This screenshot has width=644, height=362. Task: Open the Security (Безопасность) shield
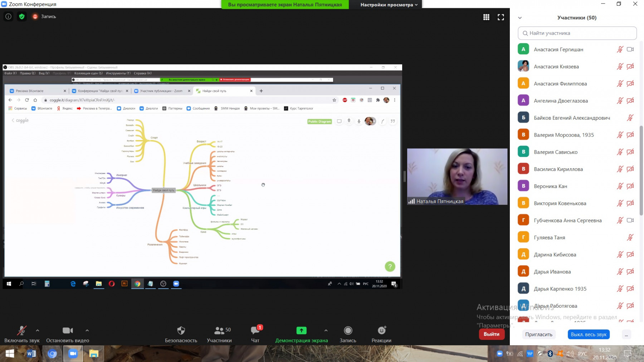click(x=181, y=334)
